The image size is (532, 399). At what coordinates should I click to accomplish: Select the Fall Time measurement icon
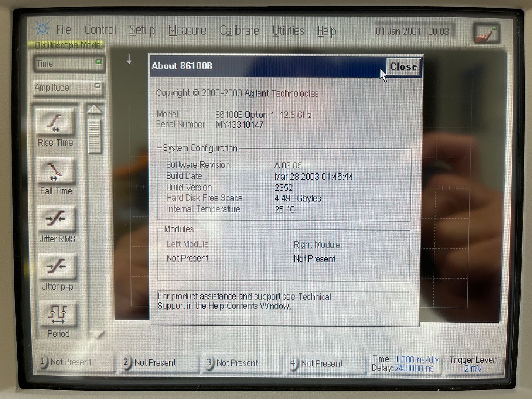(56, 171)
